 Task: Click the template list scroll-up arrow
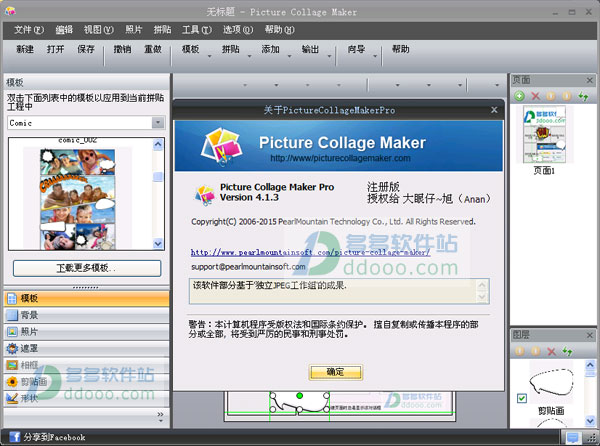point(158,144)
